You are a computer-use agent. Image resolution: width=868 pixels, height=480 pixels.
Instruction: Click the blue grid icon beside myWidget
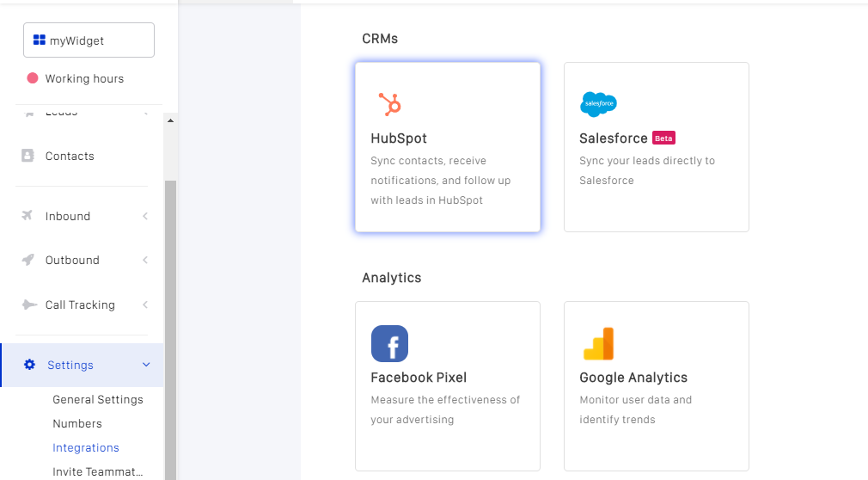[x=40, y=40]
